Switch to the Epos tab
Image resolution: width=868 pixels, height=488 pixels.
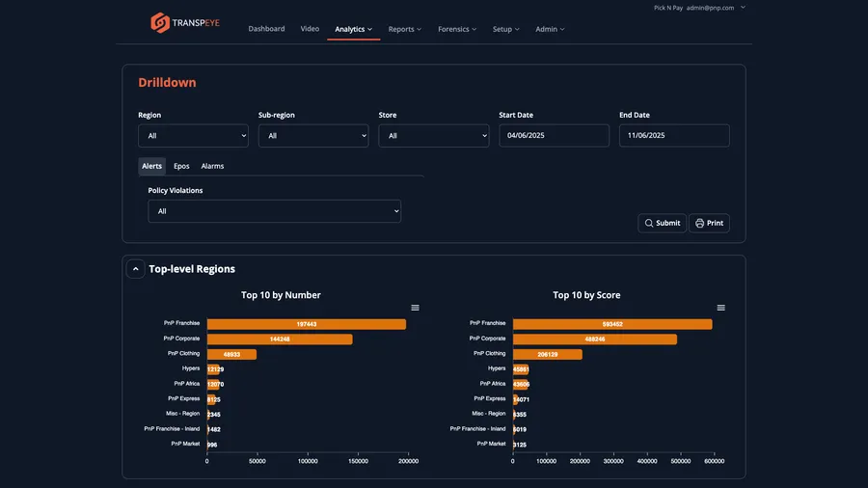coord(181,166)
